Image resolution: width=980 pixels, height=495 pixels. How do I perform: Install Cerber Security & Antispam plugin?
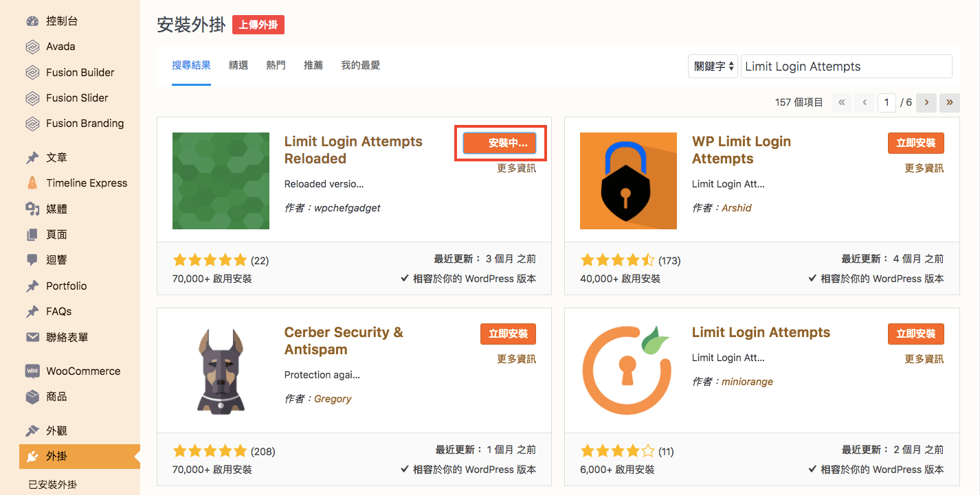click(508, 334)
